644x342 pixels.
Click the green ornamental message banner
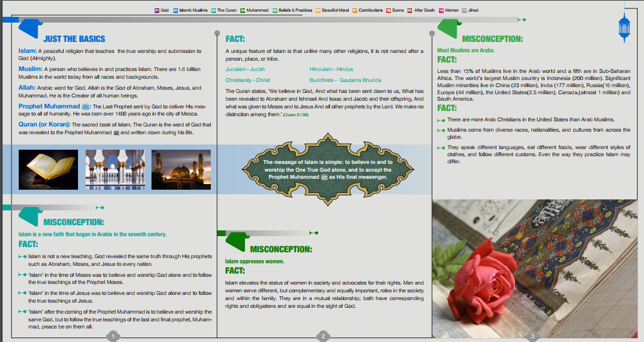[327, 169]
